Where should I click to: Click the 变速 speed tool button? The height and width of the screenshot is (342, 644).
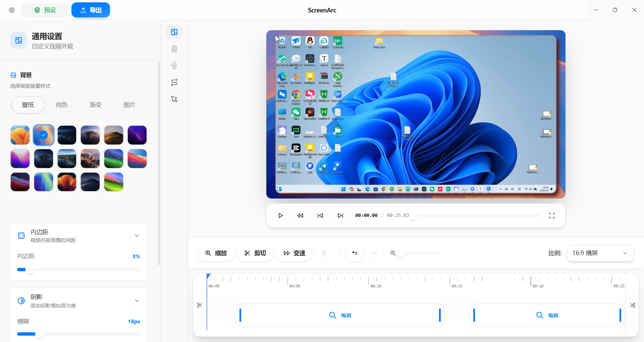pyautogui.click(x=294, y=253)
